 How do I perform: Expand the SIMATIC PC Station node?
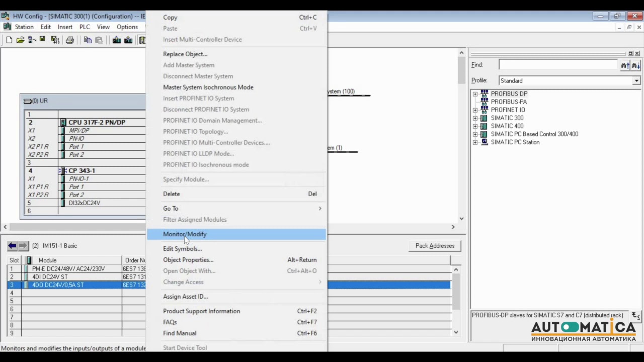(x=475, y=142)
